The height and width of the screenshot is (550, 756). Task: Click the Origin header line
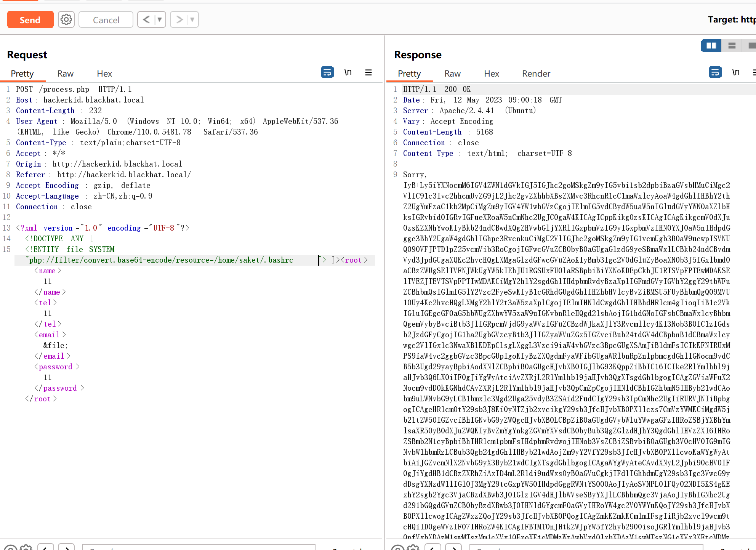[x=99, y=164]
